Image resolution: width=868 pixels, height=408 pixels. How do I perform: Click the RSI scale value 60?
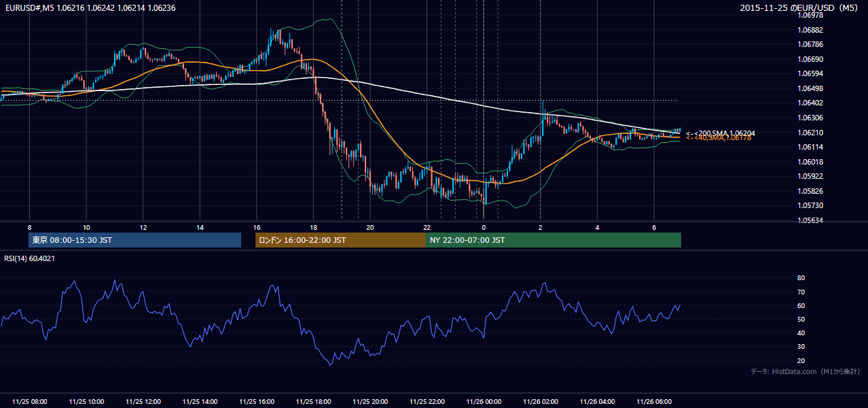tap(801, 305)
